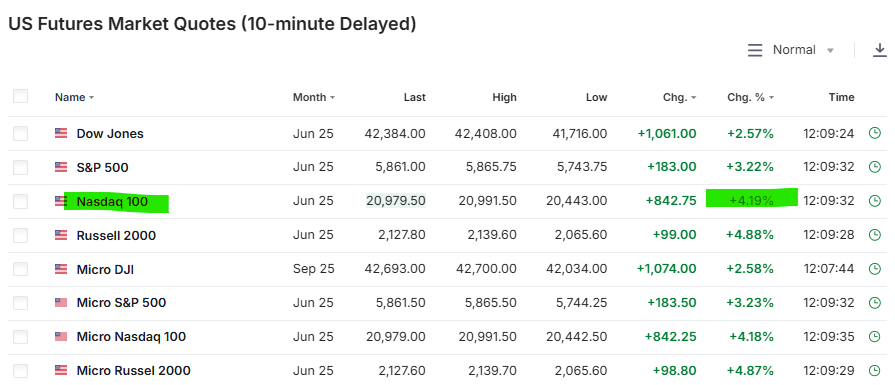Click the clock icon on Dow Jones row
Screen dimensions: 895x385
[x=874, y=133]
